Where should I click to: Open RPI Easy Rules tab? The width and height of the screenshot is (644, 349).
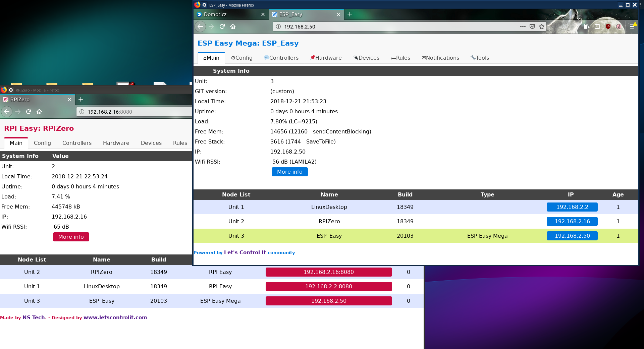pyautogui.click(x=180, y=143)
